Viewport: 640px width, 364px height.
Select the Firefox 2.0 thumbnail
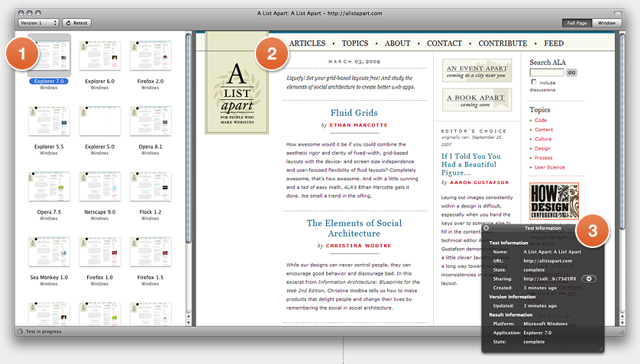(150, 56)
